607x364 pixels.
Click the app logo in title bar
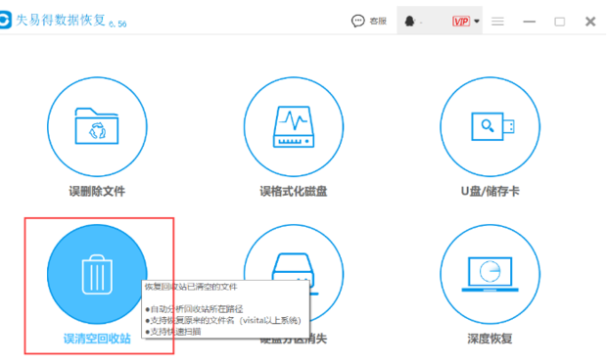pos(6,20)
